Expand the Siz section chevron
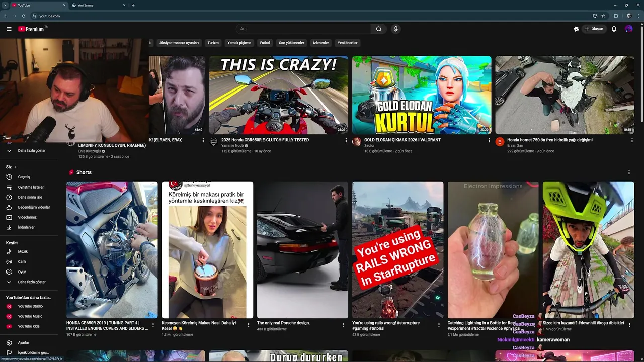Screen dimensions: 644x362 pos(16,167)
